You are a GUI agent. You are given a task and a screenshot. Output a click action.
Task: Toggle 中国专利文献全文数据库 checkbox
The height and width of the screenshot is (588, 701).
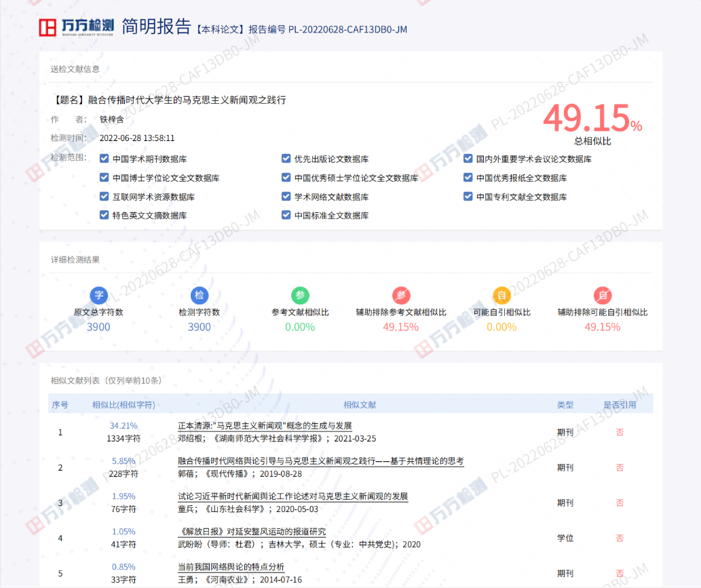pos(468,197)
